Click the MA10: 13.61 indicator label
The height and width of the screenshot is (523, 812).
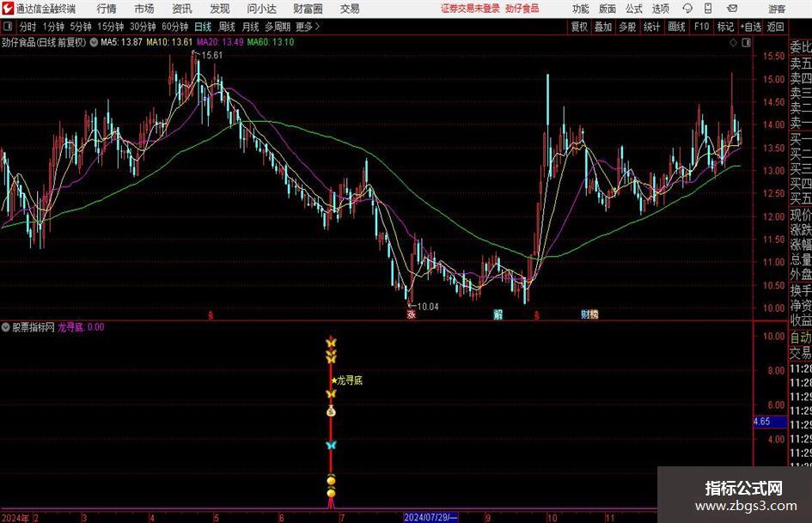pos(169,42)
